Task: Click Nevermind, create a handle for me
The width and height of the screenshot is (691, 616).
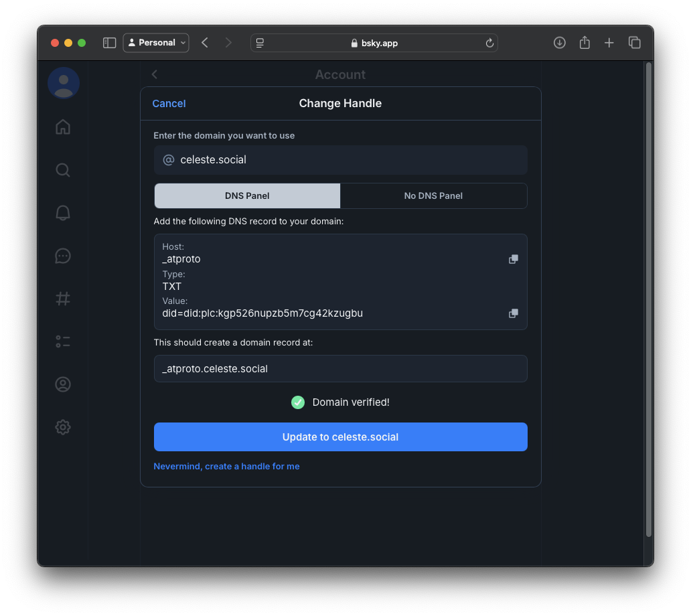Action: [226, 466]
